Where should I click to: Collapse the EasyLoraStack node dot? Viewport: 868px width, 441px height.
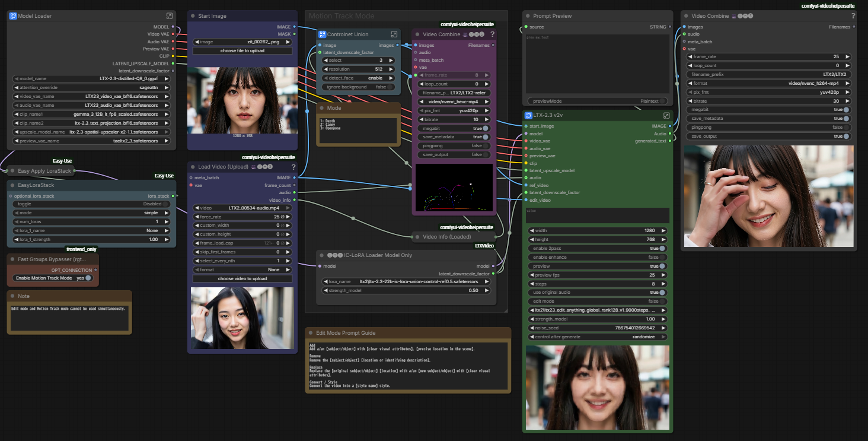coord(12,185)
